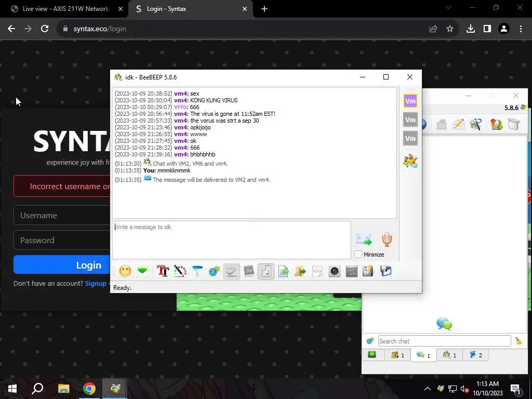Select the second gray Vm member avatar
The image size is (532, 399).
410,120
